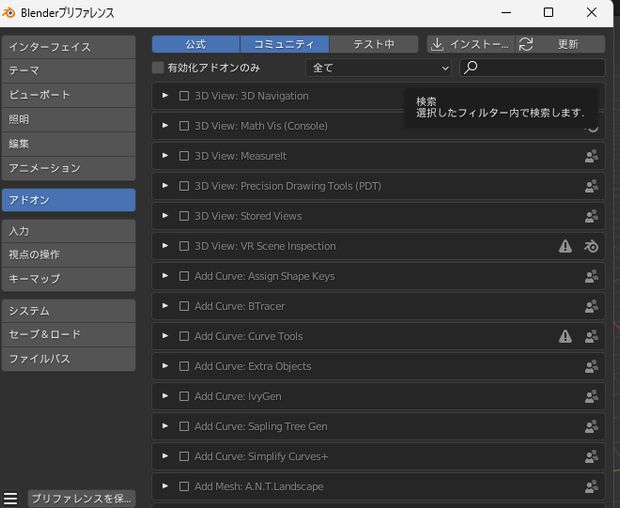Image resolution: width=620 pixels, height=508 pixels.
Task: Expand 3D View: Stored Views details
Action: [x=165, y=216]
